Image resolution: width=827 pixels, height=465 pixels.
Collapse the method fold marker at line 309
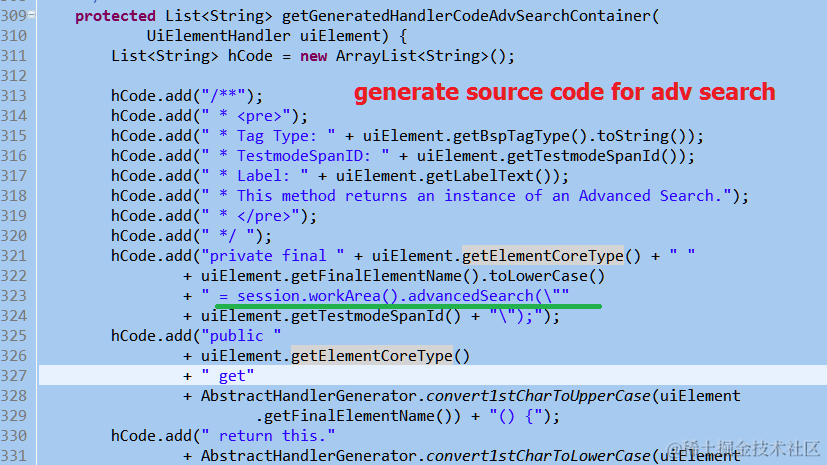pos(32,15)
